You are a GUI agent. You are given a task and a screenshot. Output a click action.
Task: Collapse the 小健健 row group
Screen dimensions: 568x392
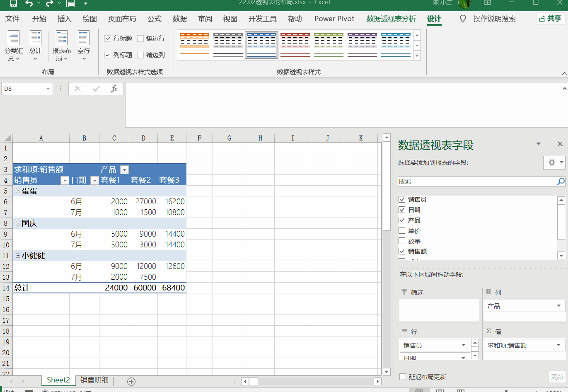pyautogui.click(x=18, y=256)
